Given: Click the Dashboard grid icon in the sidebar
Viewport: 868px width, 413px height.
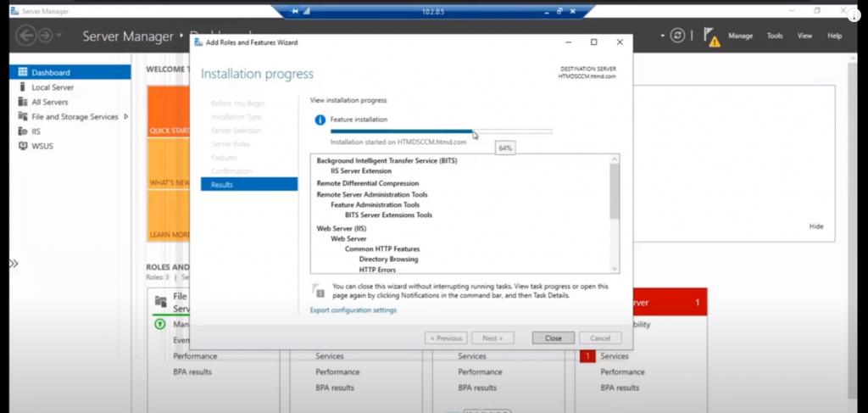Looking at the screenshot, I should 23,72.
